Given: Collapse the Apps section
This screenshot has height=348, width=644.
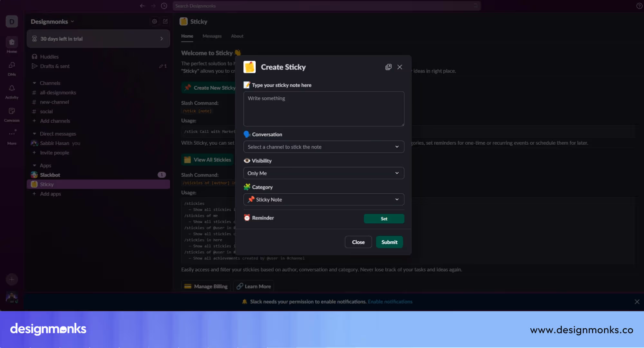Looking at the screenshot, I should coord(34,165).
